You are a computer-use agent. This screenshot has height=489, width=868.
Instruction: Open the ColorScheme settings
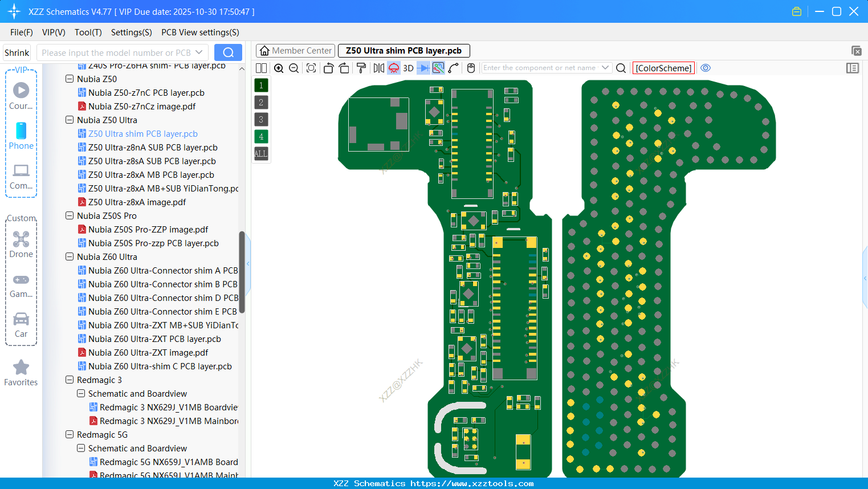point(663,68)
